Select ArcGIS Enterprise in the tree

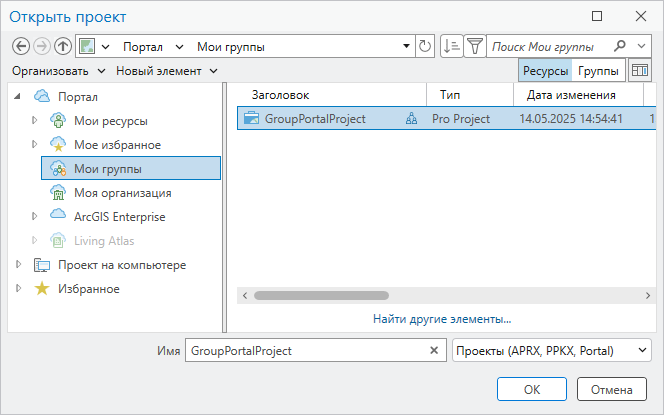tap(119, 217)
